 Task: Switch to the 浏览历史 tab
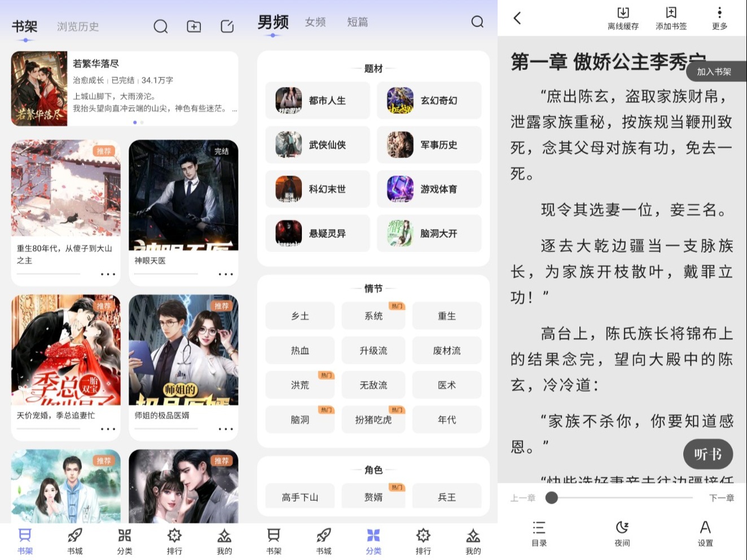tap(78, 27)
